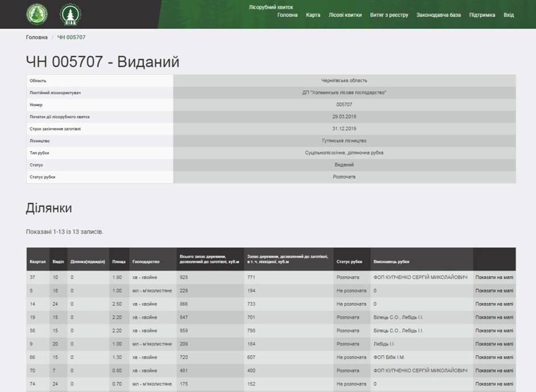The image size is (536, 392).
Task: Open the Карта navigation item
Action: coord(313,15)
